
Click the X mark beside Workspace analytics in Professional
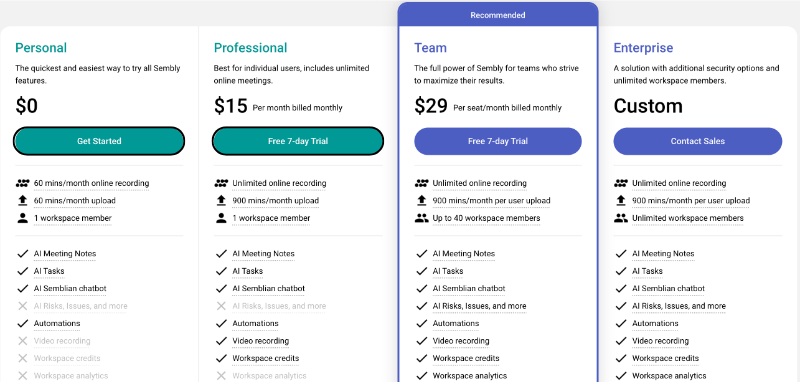point(221,376)
